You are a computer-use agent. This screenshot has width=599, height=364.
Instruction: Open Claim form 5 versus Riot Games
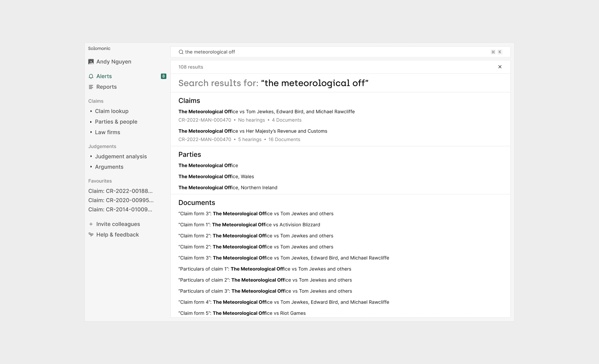(242, 313)
